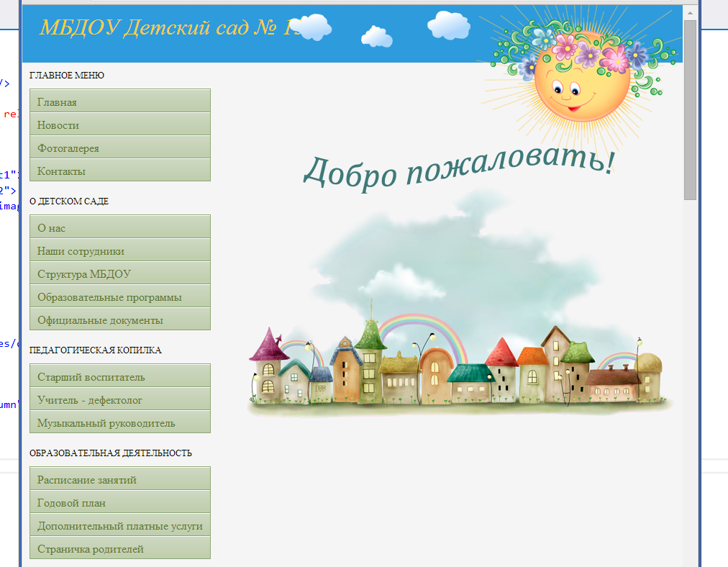Select Образовательные программы link
The height and width of the screenshot is (567, 728).
pyautogui.click(x=119, y=296)
